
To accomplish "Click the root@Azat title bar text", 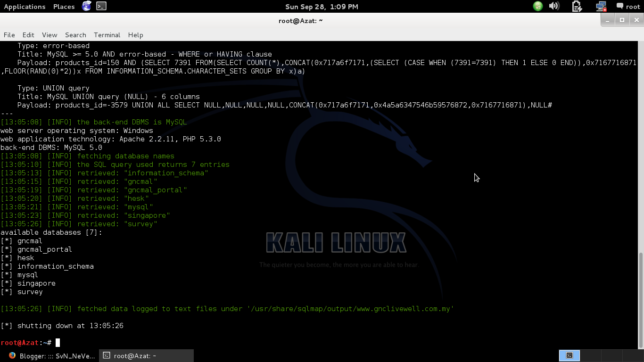I will pos(301,21).
